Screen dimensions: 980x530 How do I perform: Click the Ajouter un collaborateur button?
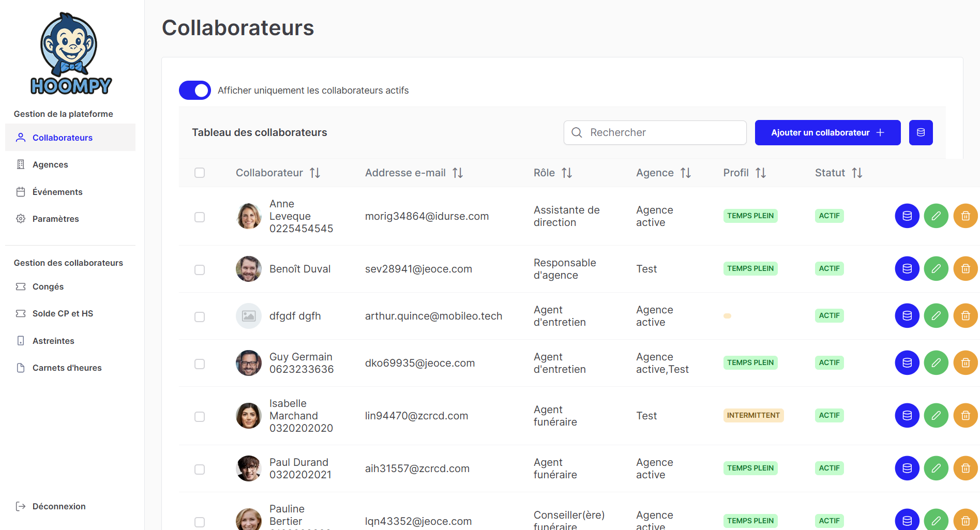click(827, 133)
